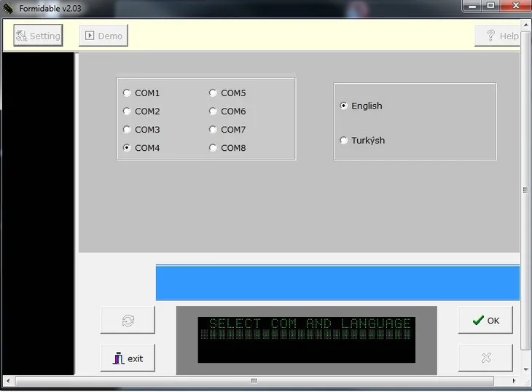Screen dimensions: 532x392
Task: Confirm with the green check OK button
Action: click(485, 321)
